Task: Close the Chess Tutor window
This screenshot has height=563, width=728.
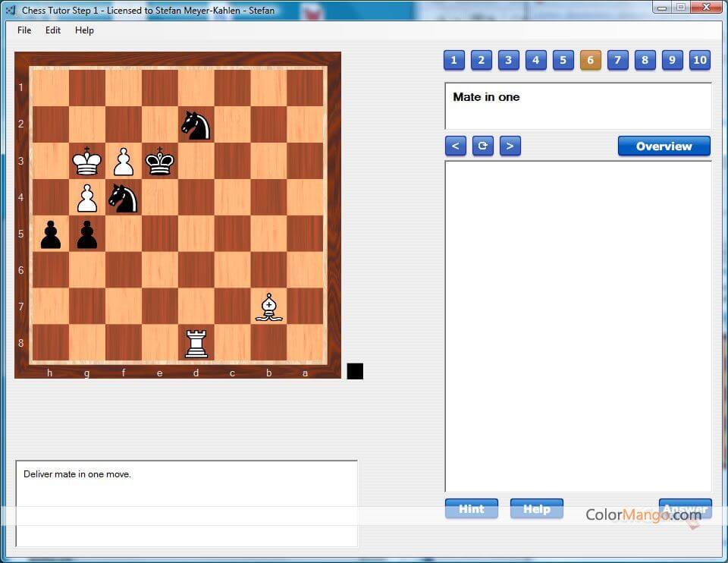Action: point(706,7)
